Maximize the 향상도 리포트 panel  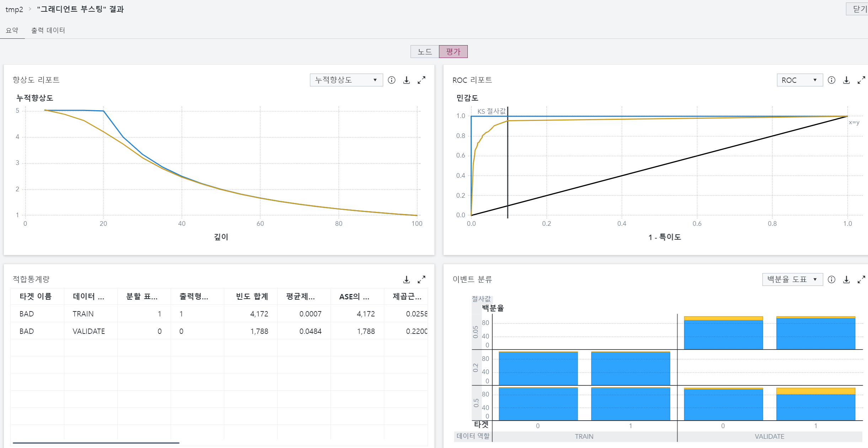point(421,80)
